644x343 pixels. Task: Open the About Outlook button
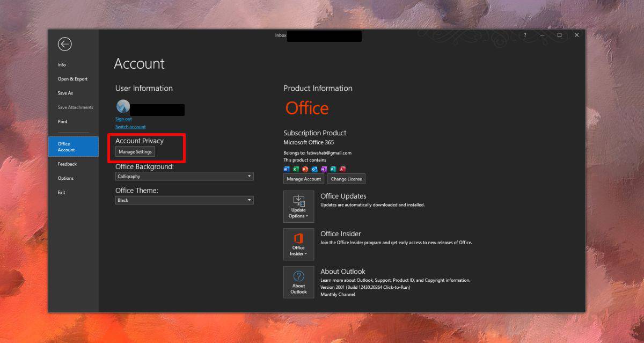pos(299,282)
